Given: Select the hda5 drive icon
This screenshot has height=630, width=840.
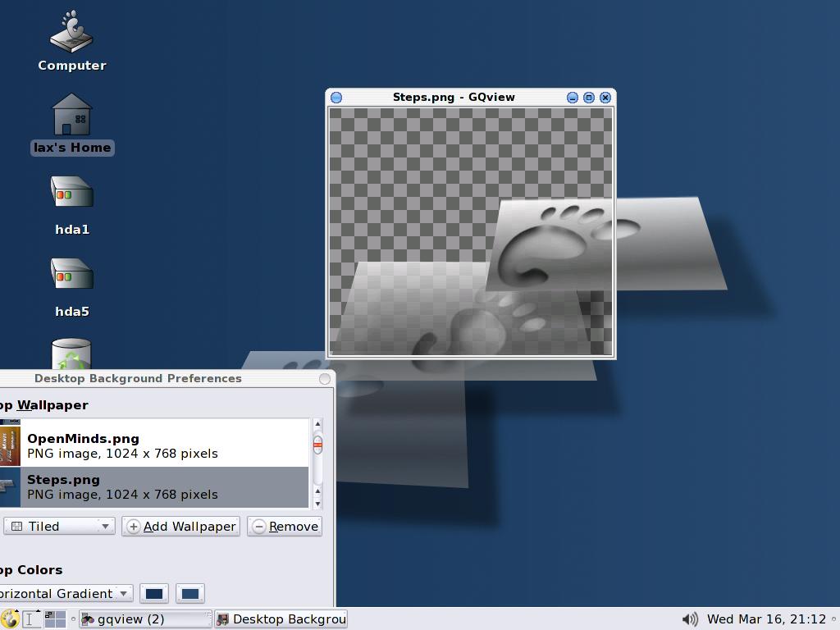Looking at the screenshot, I should (72, 274).
